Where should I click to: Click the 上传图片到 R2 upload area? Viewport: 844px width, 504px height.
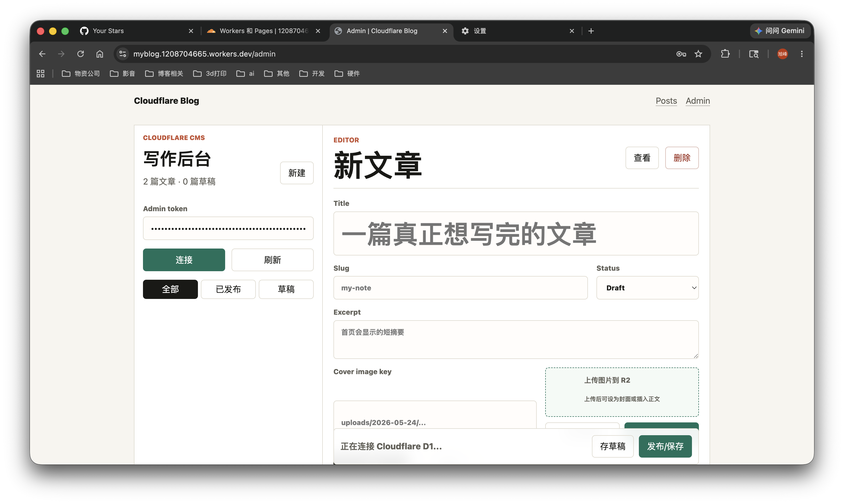click(x=622, y=392)
